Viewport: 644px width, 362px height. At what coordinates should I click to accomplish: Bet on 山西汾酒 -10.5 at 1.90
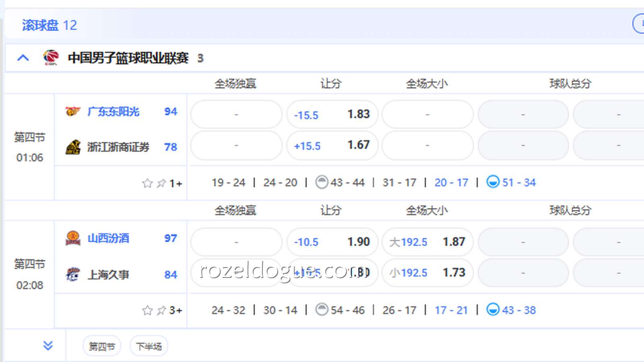point(332,242)
